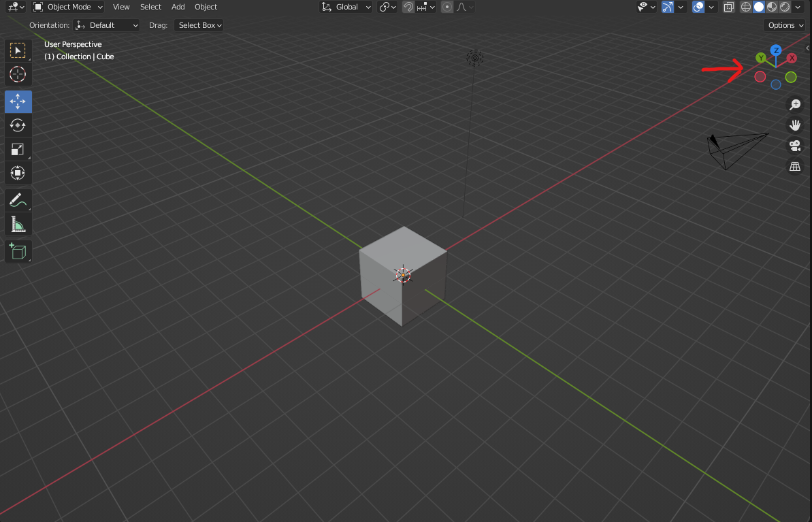Screen dimensions: 812x522
Task: Open the Global transform orientation dropdown
Action: pos(346,7)
